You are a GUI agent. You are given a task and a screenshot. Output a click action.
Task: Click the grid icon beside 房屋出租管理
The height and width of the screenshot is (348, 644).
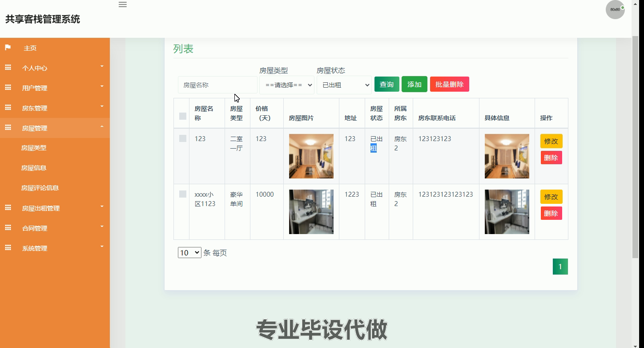(8, 208)
